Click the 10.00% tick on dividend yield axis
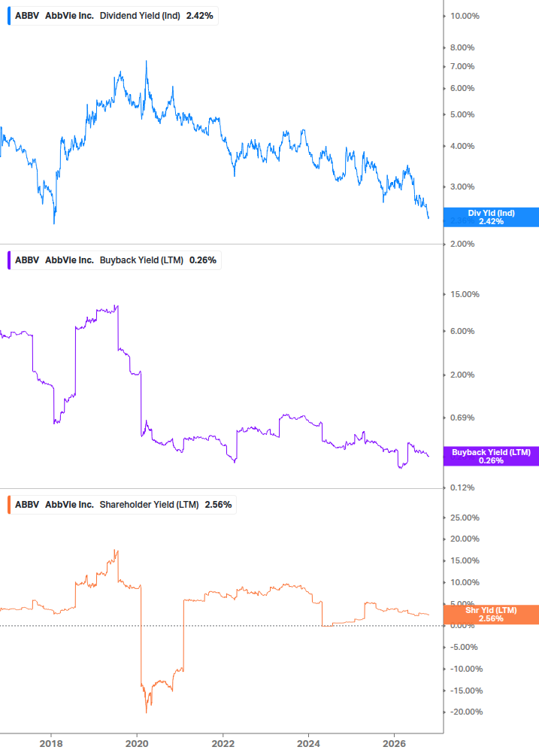 (465, 16)
